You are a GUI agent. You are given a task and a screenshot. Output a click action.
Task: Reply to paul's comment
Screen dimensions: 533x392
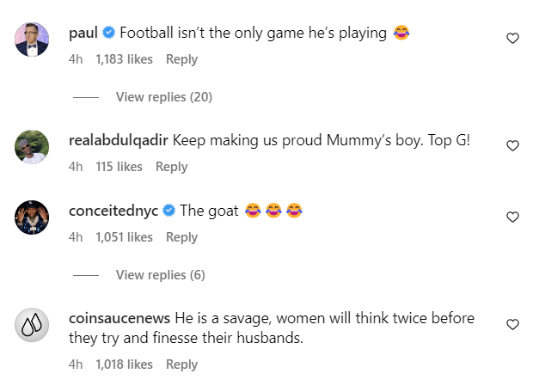[181, 59]
